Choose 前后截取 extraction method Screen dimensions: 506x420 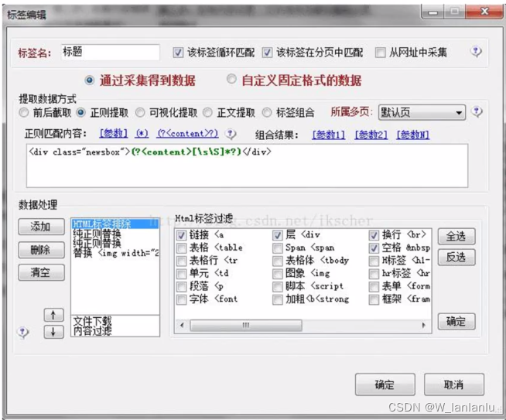tap(23, 113)
